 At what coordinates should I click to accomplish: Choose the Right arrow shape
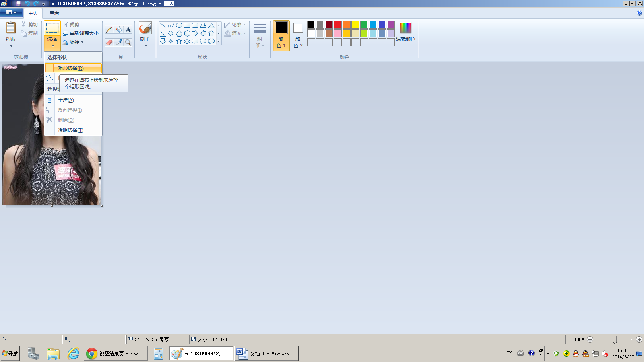tap(195, 33)
